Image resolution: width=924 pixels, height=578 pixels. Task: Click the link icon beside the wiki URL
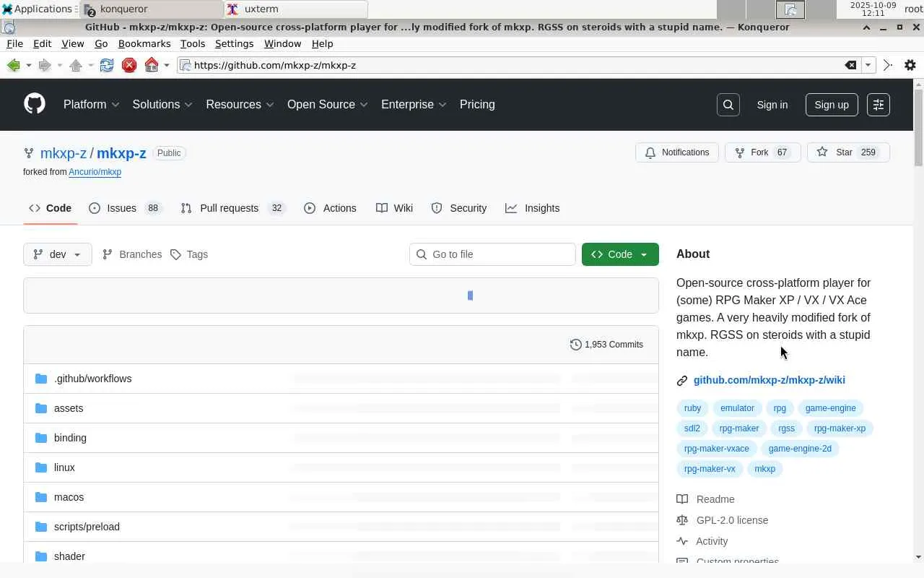(x=682, y=381)
